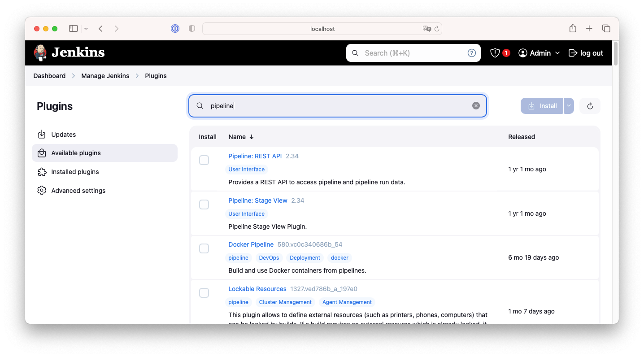This screenshot has width=644, height=357.
Task: Filter by the docker tag
Action: tap(339, 258)
